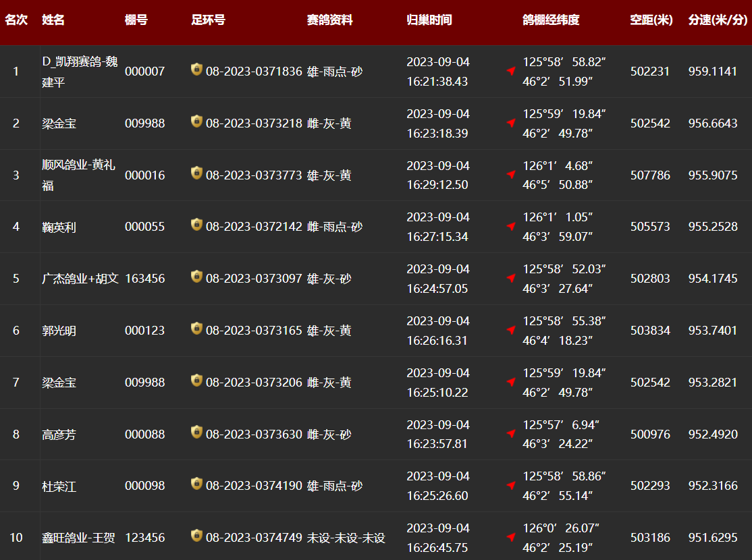Click the name 广杰鸽业+胡文
Image resolution: width=752 pixels, height=560 pixels.
pos(80,279)
